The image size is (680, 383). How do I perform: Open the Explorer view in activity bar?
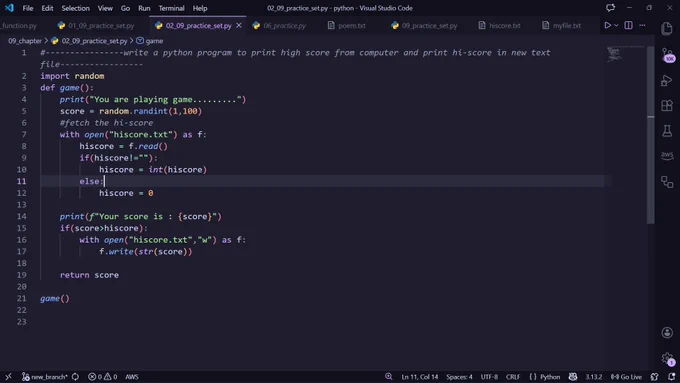click(667, 29)
